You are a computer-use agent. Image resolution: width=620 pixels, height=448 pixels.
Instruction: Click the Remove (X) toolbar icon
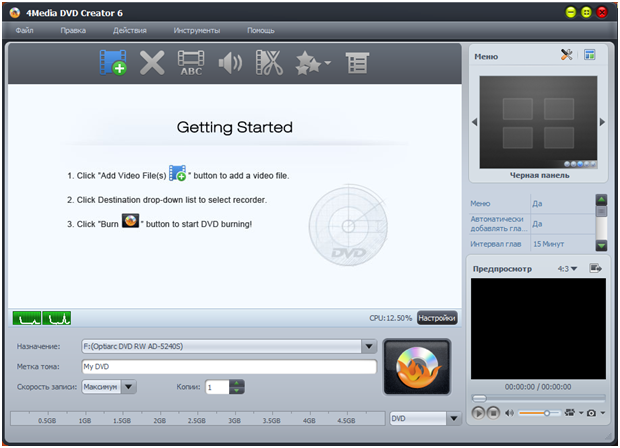(x=152, y=63)
